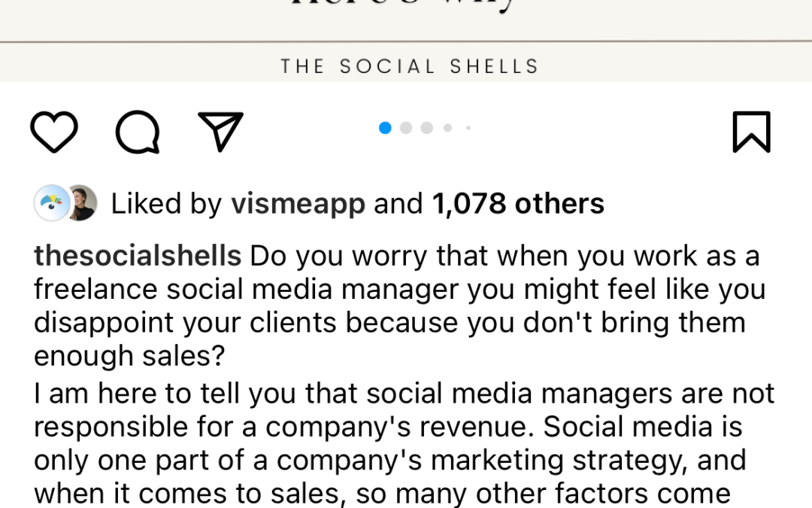Save the post with the bookmark icon

(751, 132)
